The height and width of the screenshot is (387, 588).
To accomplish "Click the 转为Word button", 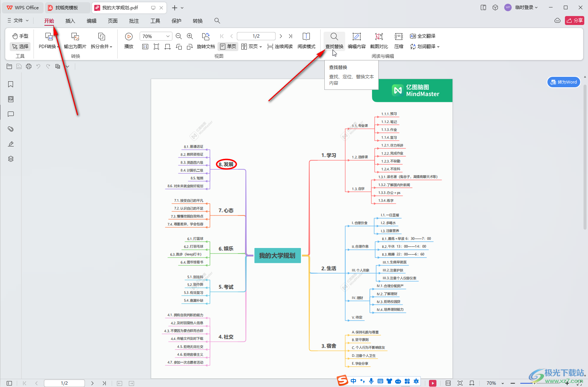I will point(563,82).
